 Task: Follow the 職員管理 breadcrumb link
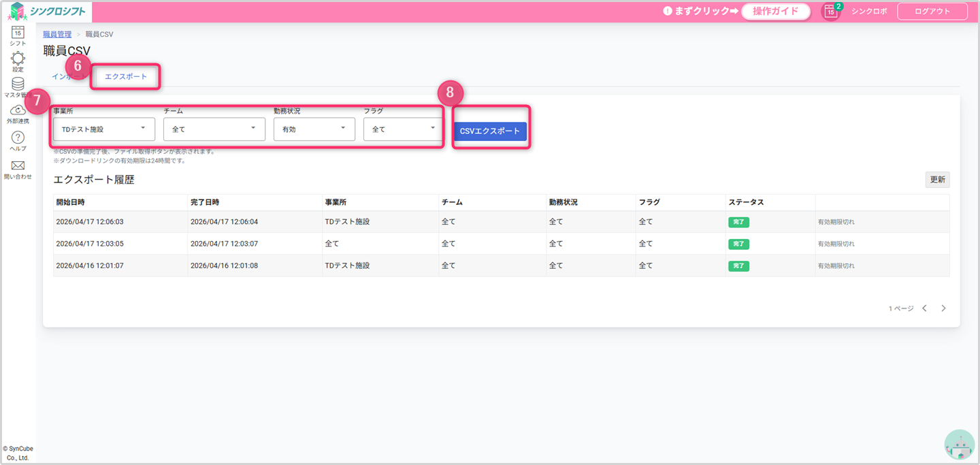point(57,34)
